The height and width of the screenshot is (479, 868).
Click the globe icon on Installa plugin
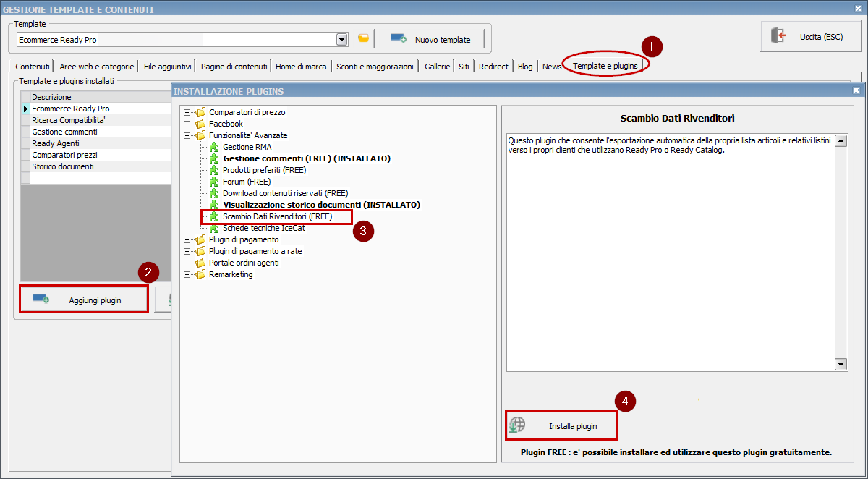[x=517, y=425]
